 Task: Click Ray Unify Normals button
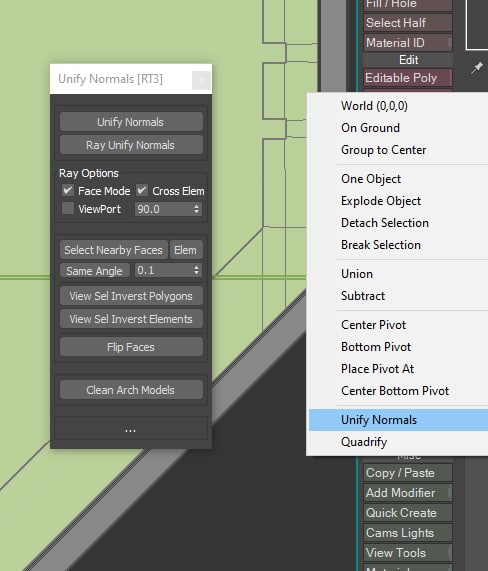tap(131, 145)
